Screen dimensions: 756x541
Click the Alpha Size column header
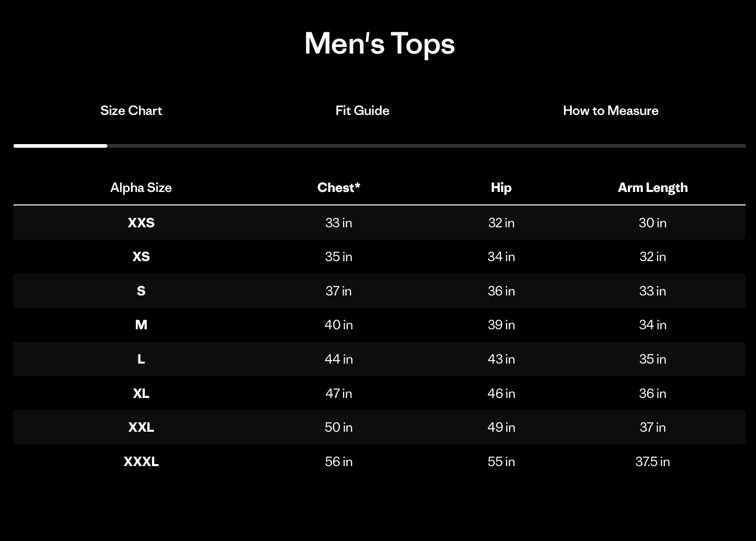tap(141, 187)
